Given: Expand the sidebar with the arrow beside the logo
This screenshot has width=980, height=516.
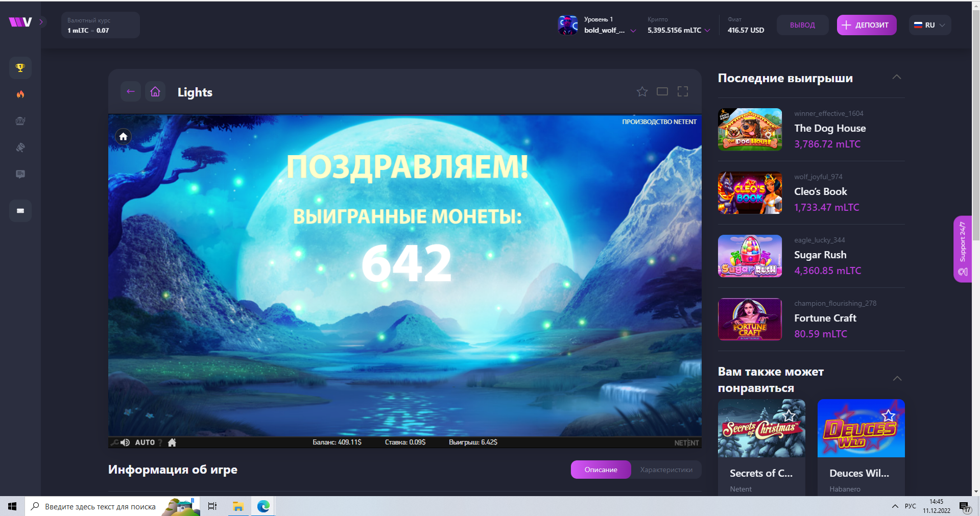Looking at the screenshot, I should pos(41,22).
